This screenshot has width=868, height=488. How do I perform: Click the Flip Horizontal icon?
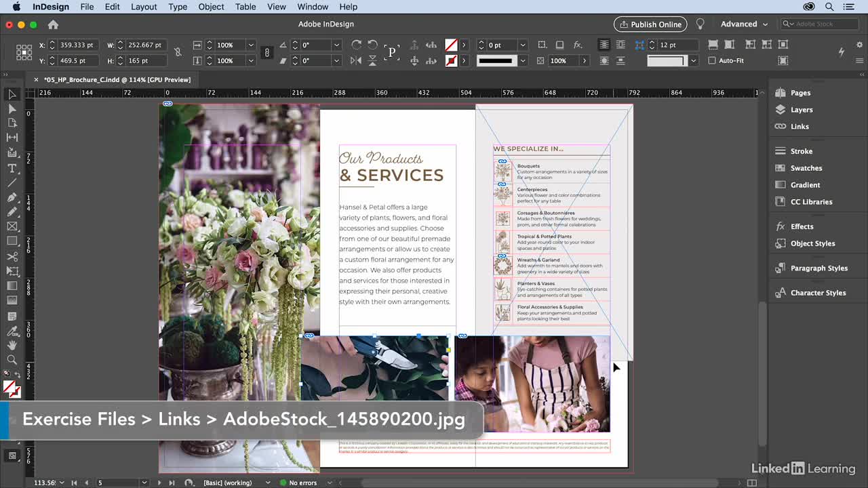[x=357, y=60]
